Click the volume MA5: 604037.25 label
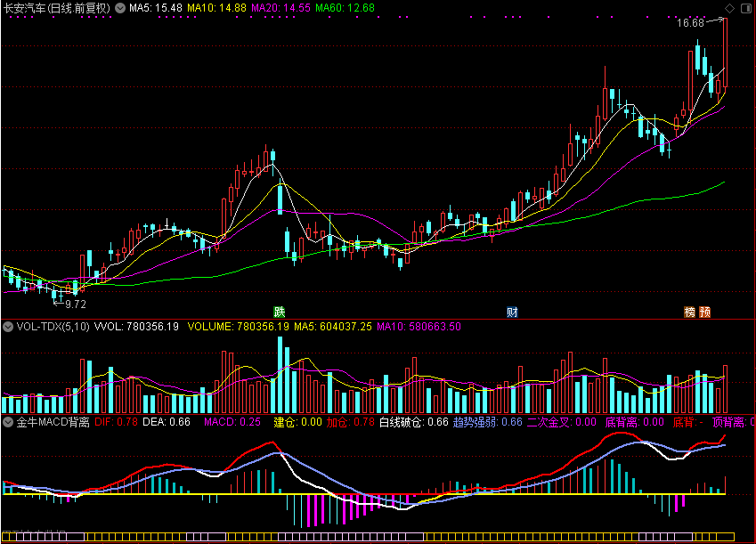Image resolution: width=756 pixels, height=544 pixels. point(333,327)
